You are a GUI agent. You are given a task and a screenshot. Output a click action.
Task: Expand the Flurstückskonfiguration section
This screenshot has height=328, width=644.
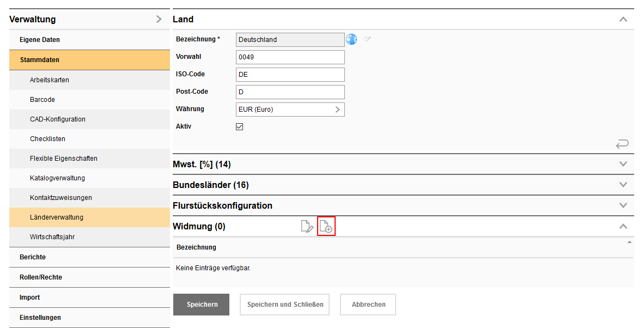pos(623,205)
